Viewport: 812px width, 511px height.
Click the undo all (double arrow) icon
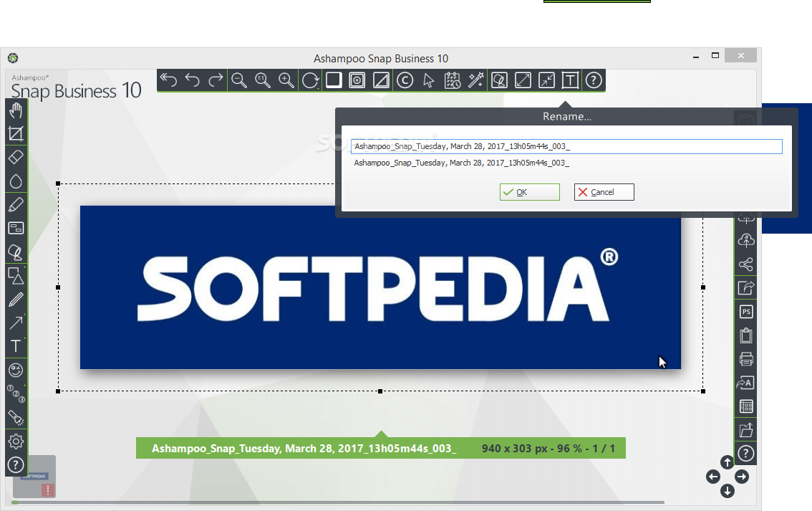(168, 80)
